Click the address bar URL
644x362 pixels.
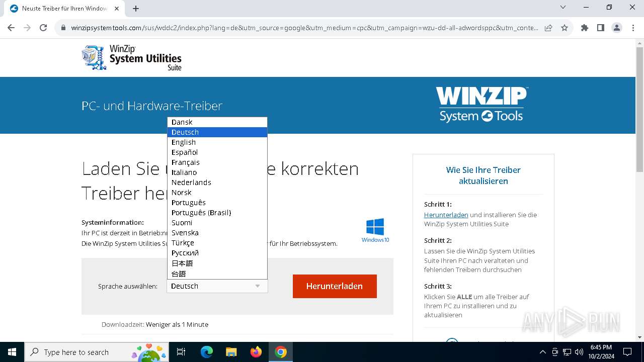[304, 28]
